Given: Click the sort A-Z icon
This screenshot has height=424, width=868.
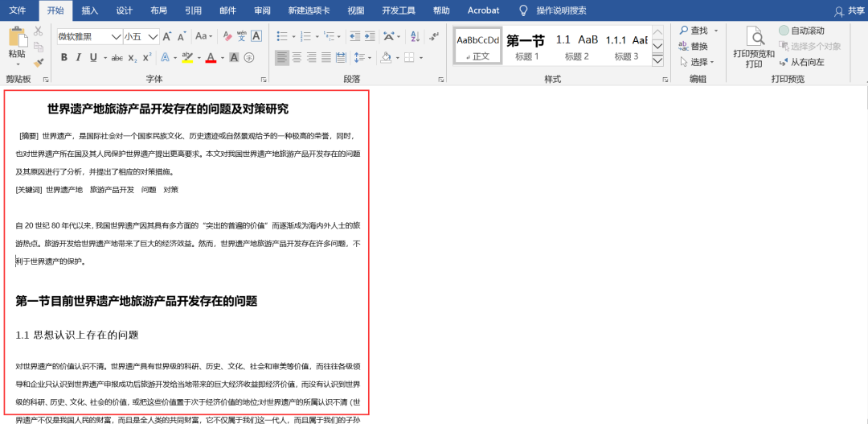Looking at the screenshot, I should (x=412, y=36).
